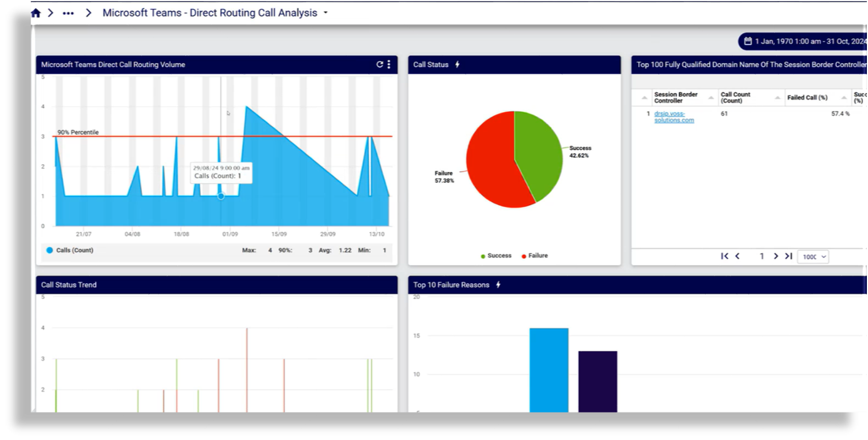Image resolution: width=868 pixels, height=440 pixels.
Task: Open the Call Routing Volume widget options menu
Action: [389, 64]
